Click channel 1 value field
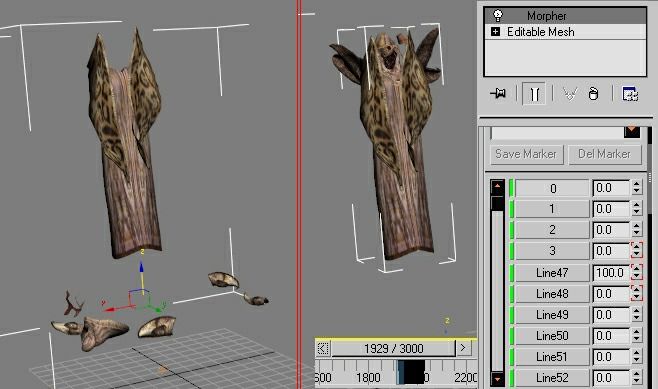This screenshot has width=658, height=389. (x=611, y=209)
